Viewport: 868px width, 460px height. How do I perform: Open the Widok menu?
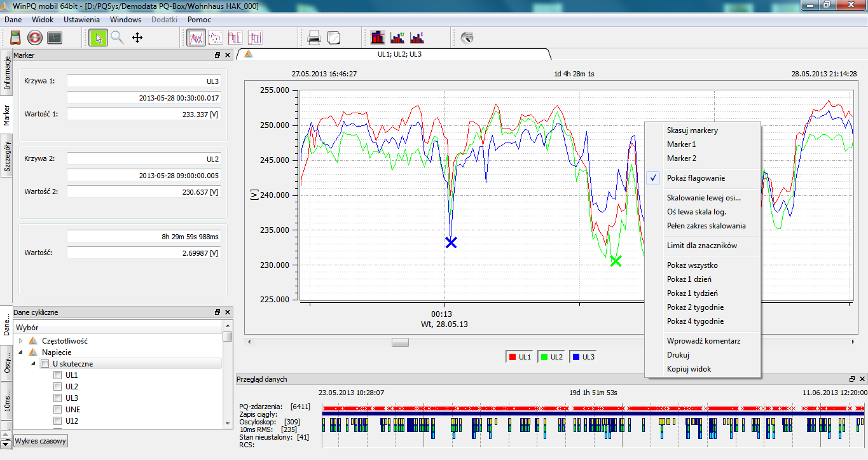pyautogui.click(x=43, y=20)
